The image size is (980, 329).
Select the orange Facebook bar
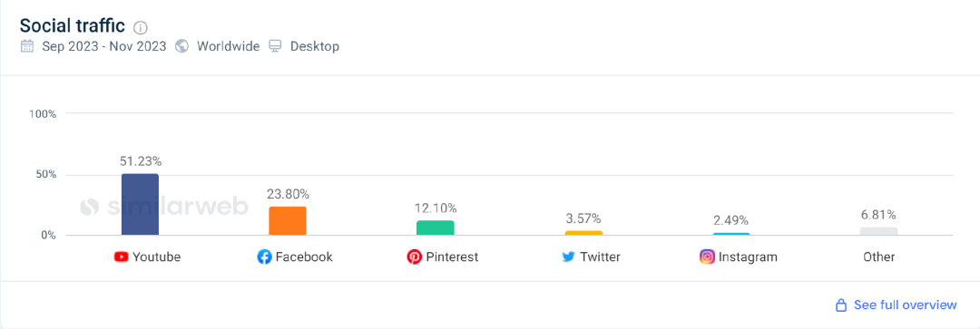coord(288,221)
